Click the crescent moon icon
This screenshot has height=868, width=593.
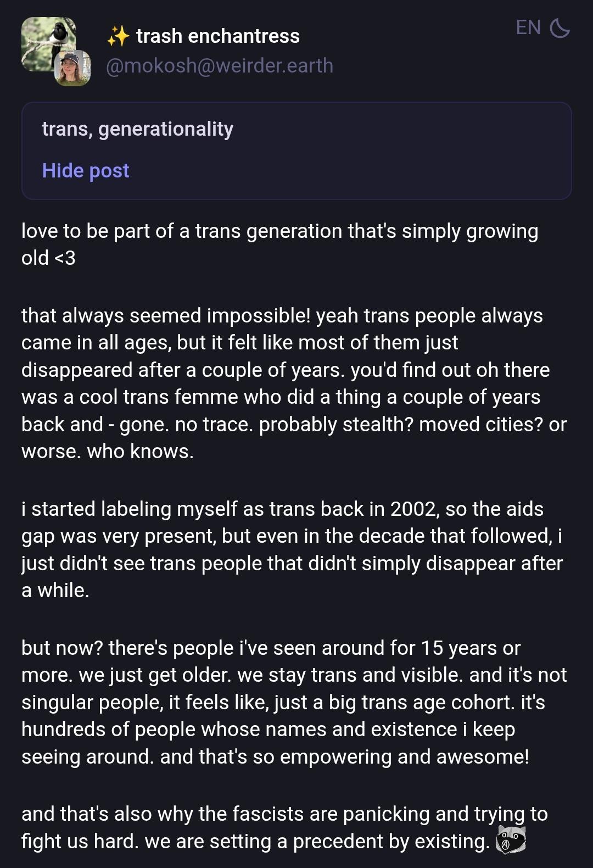click(560, 27)
